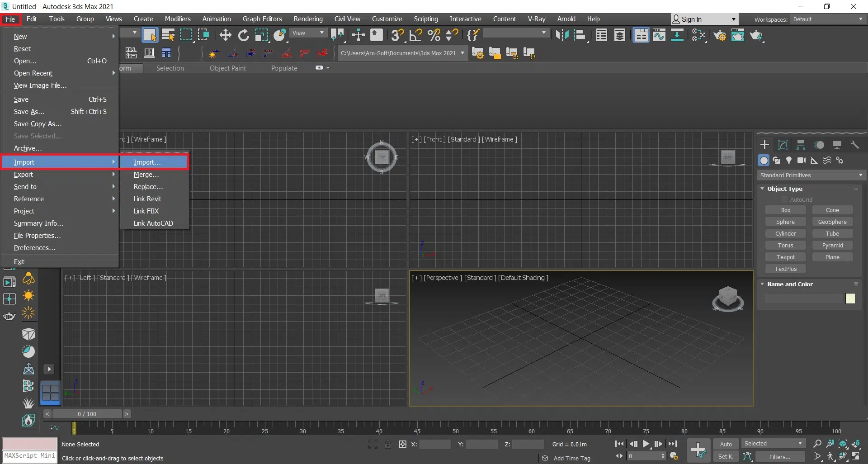Open the Workspaces Default dropdown
Image resolution: width=868 pixels, height=464 pixels.
coord(827,19)
